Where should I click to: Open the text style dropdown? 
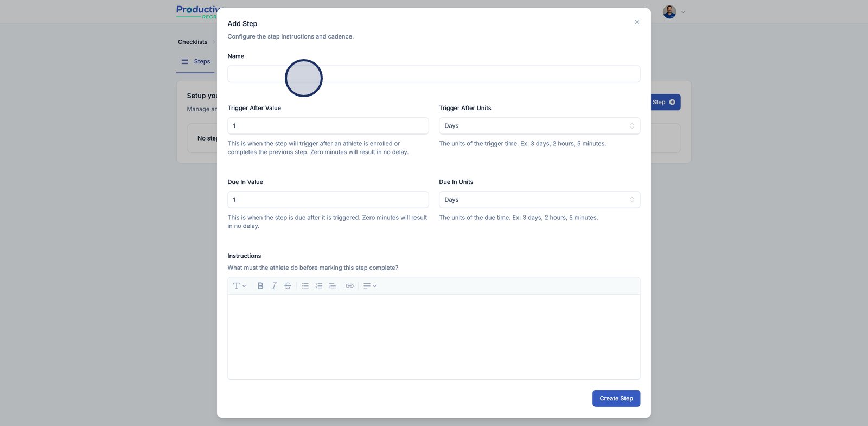[239, 286]
